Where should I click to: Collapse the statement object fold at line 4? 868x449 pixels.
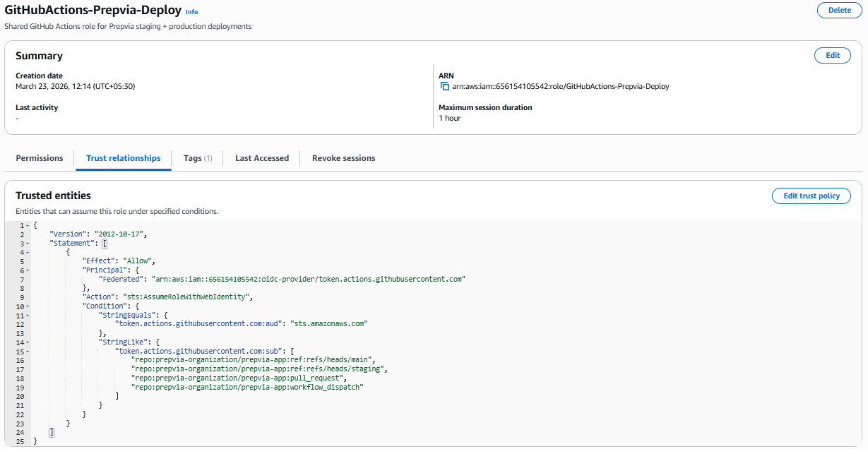28,252
